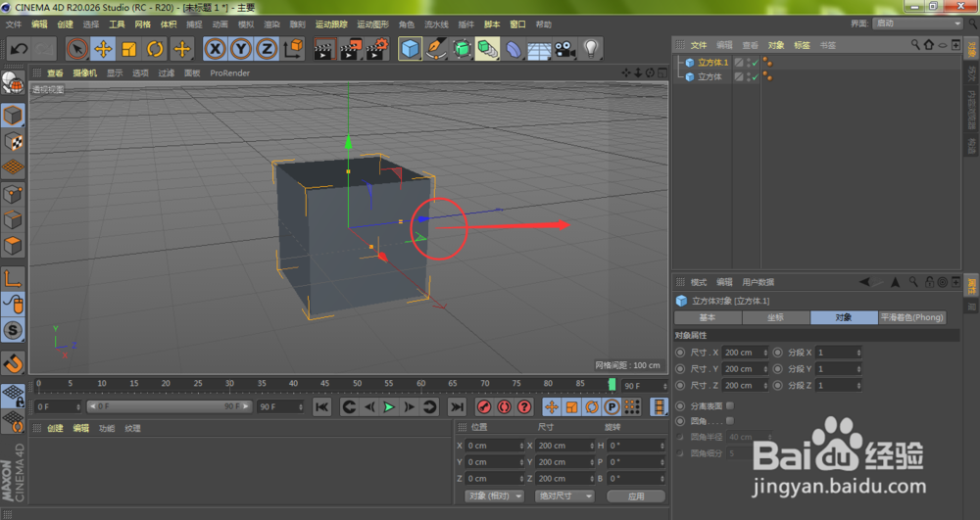Switch to Texture mode
Screen dimensions: 980x520
click(x=13, y=141)
